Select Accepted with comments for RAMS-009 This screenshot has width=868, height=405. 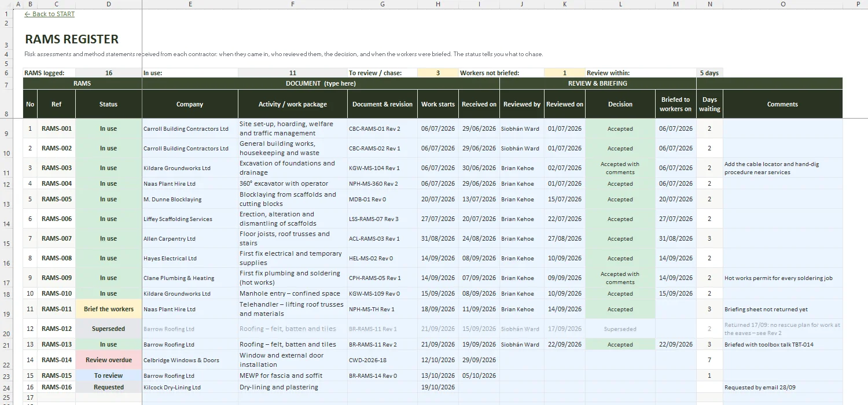(x=620, y=278)
